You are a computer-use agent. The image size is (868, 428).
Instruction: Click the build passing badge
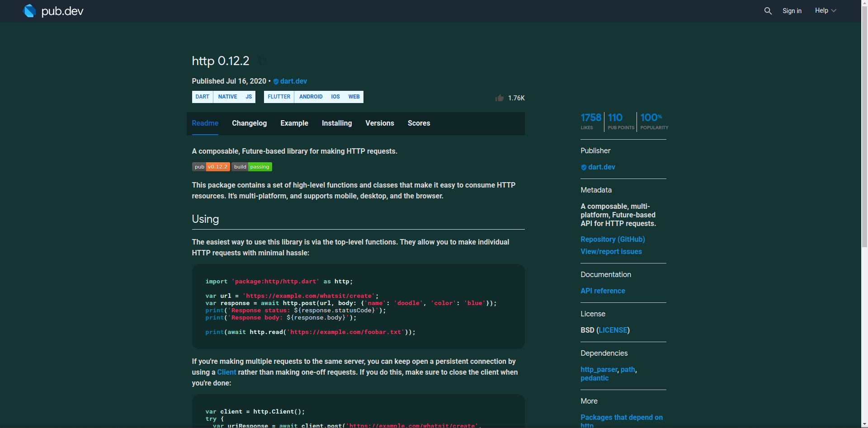pos(252,167)
